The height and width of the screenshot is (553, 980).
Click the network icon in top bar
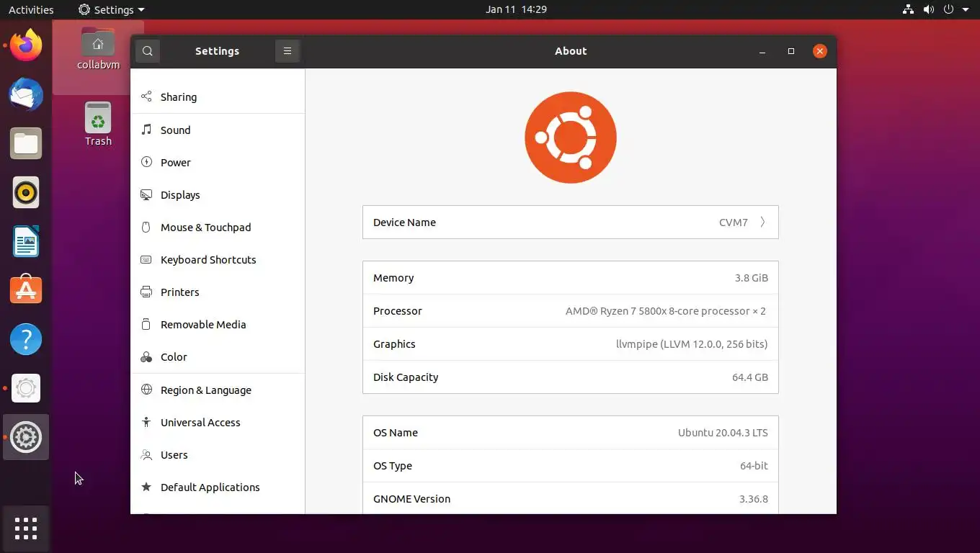pyautogui.click(x=908, y=9)
